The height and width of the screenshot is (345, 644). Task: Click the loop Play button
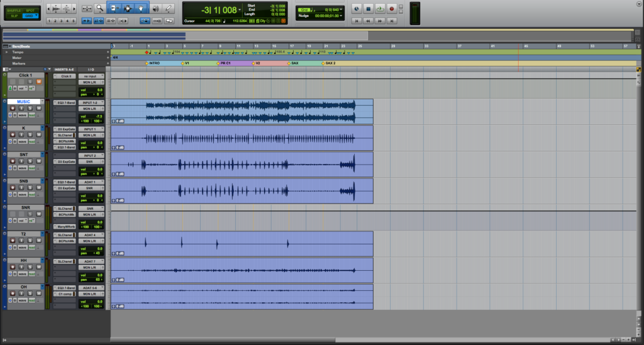(380, 9)
